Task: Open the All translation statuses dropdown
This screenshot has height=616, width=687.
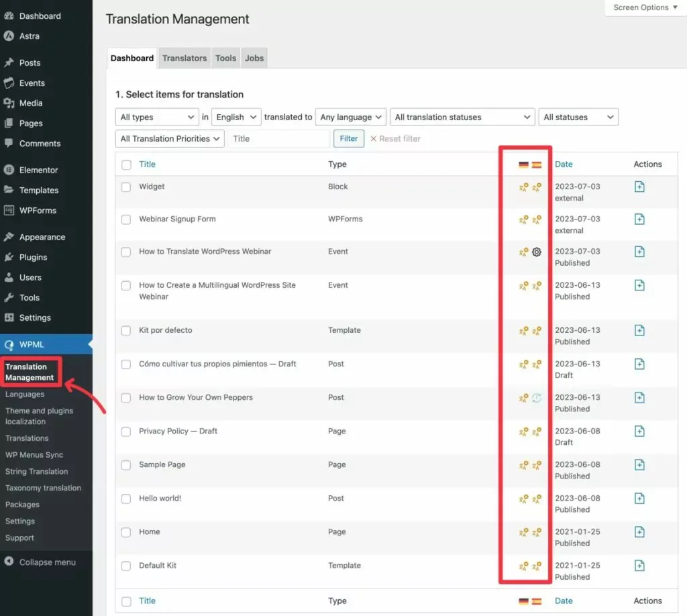Action: (462, 117)
